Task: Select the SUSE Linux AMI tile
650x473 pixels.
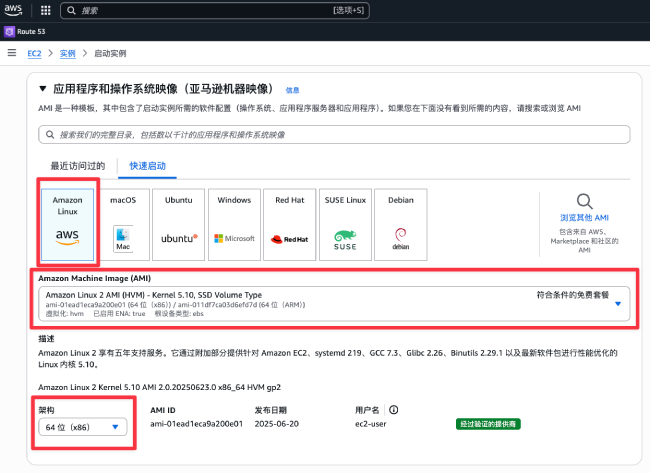Action: 345,225
